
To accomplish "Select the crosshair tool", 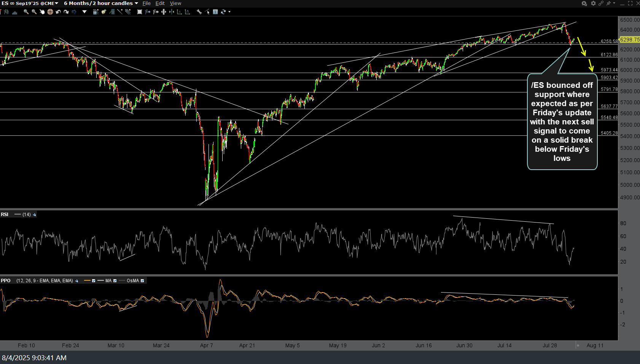I will point(50,12).
